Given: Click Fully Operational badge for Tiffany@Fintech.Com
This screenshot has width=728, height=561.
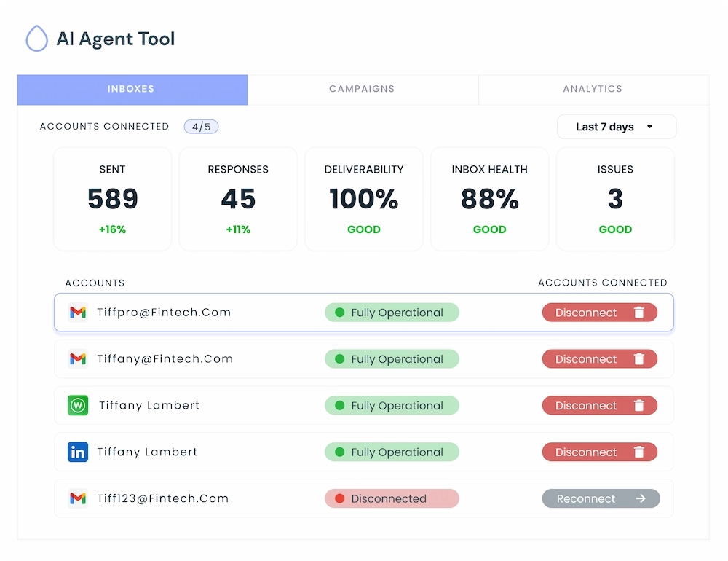Looking at the screenshot, I should click(x=392, y=358).
